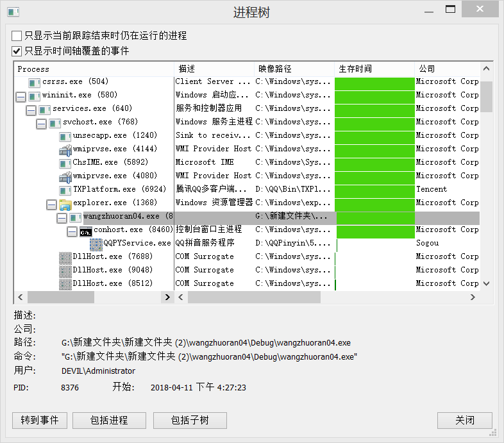
Task: Click the svchost.exe (768) process icon
Action: coord(55,123)
